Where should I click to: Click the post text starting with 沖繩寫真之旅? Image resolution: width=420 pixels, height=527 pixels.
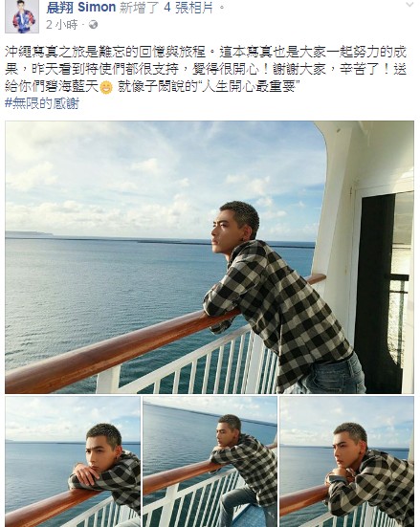point(206,70)
